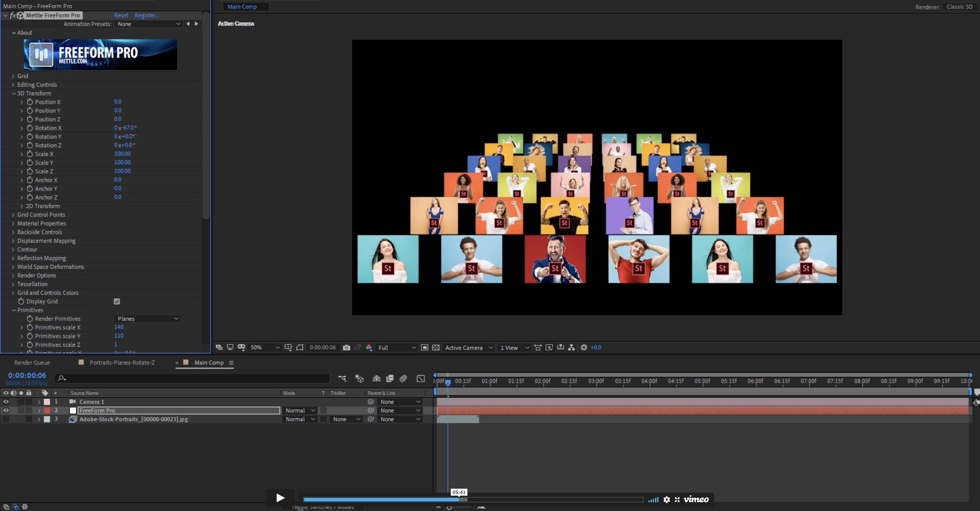This screenshot has width=980, height=511.
Task: Open the Timeline button in viewer footer
Action: click(x=560, y=348)
